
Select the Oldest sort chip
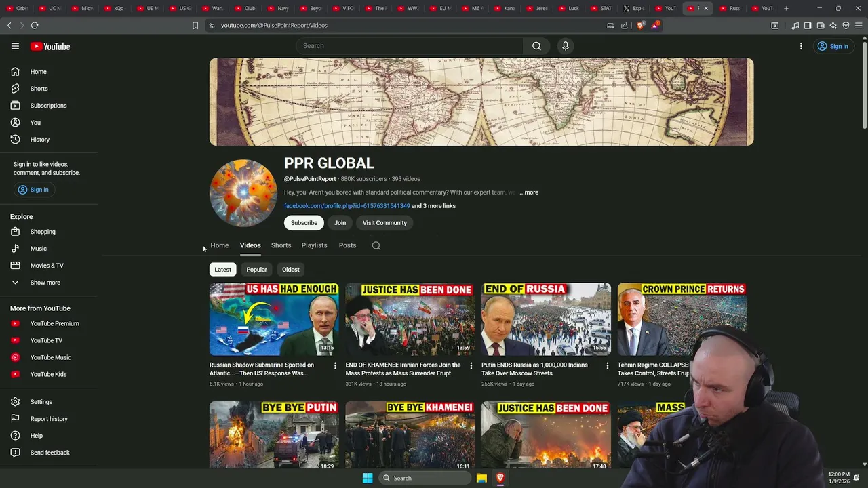(x=290, y=270)
